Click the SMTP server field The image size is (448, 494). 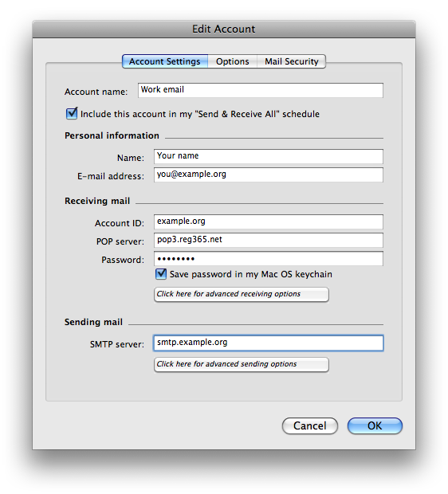point(269,343)
